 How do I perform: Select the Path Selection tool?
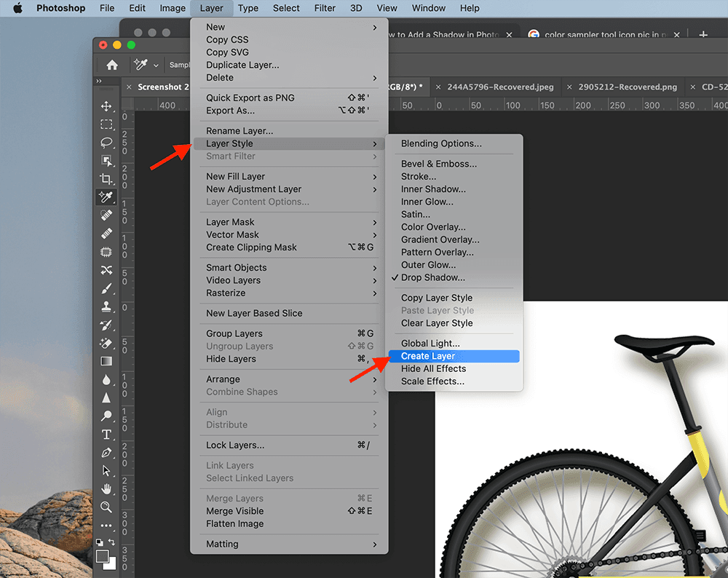(106, 471)
